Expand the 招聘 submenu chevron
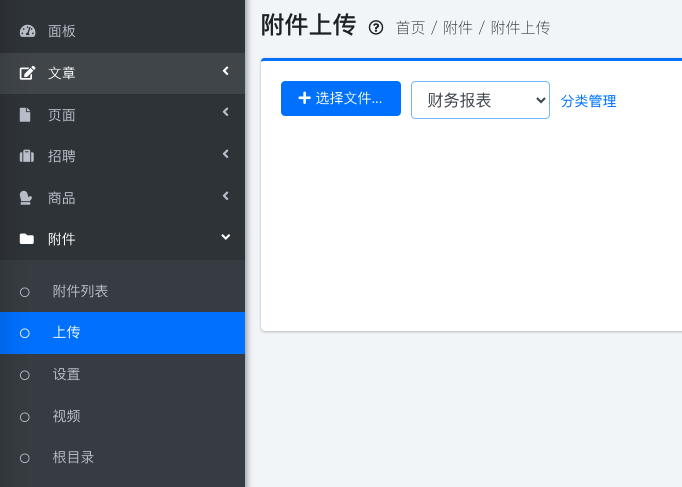The image size is (682, 487). tap(225, 154)
